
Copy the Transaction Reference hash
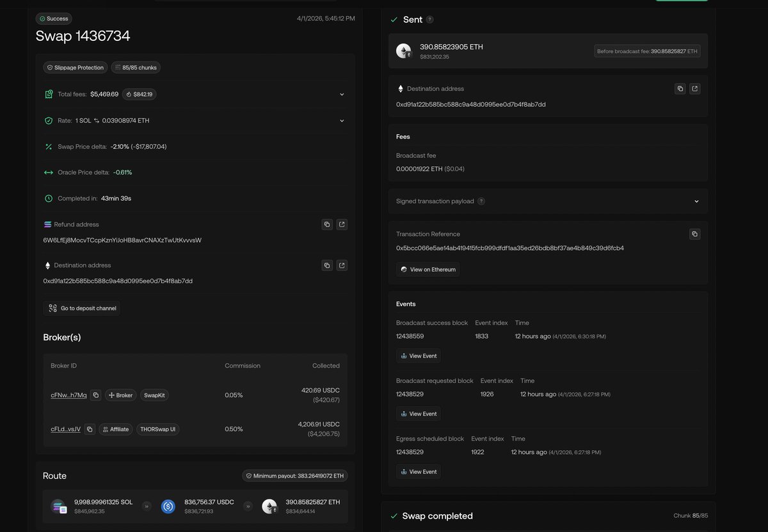click(695, 234)
